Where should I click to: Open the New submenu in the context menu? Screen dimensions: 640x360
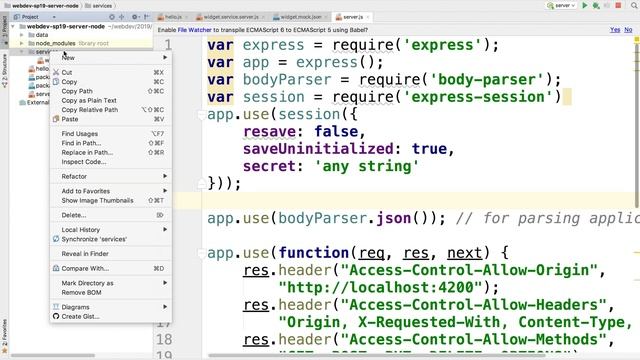tap(110, 58)
